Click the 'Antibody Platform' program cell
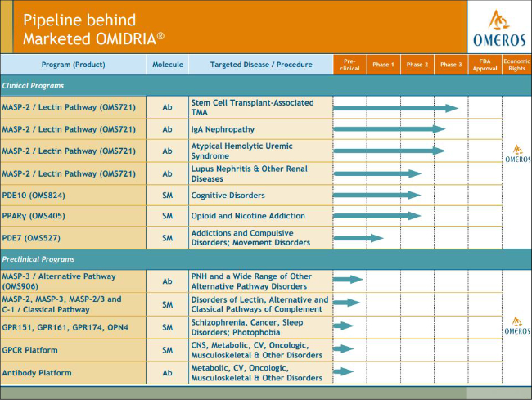The width and height of the screenshot is (532, 400). 74,373
